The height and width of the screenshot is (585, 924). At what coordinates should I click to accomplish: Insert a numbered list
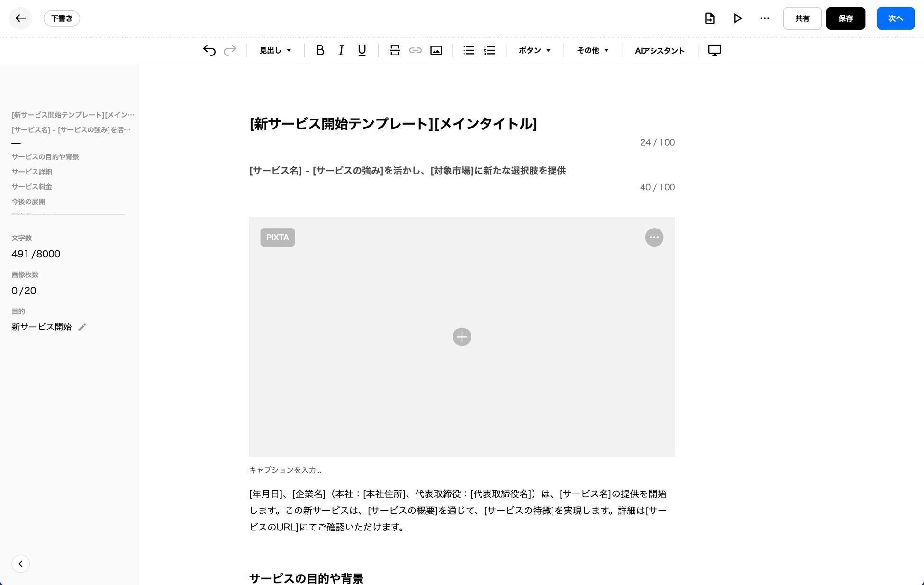[489, 50]
